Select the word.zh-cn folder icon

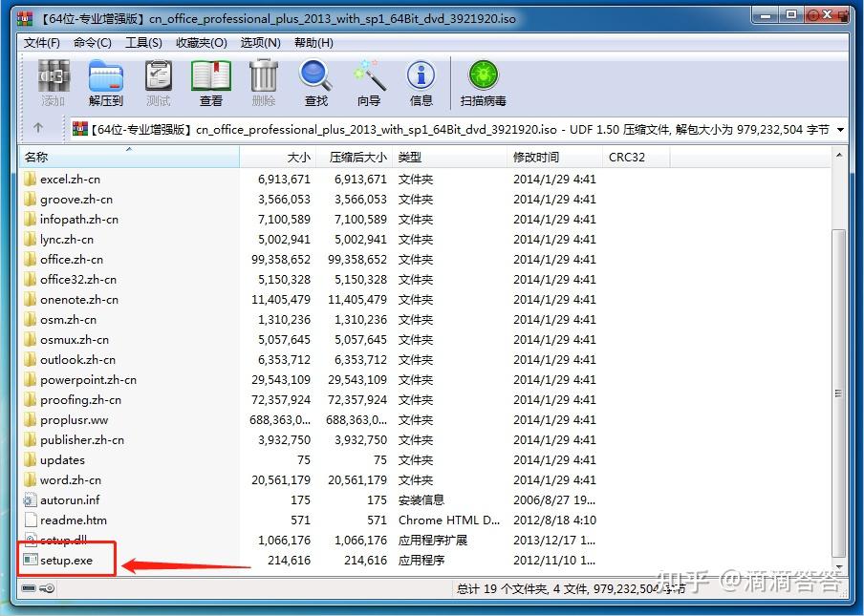31,479
